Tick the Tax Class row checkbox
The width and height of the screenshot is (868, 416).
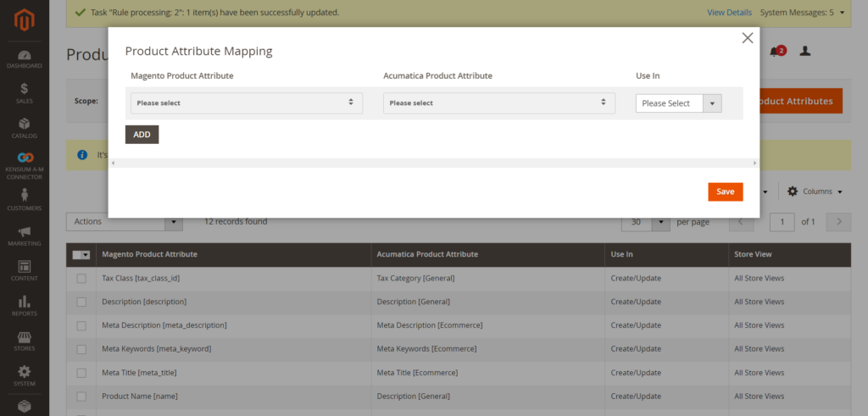81,278
